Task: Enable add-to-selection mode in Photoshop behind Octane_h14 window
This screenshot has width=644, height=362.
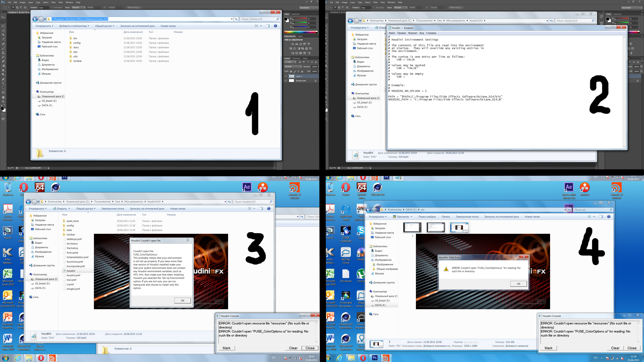Action: click(17, 8)
